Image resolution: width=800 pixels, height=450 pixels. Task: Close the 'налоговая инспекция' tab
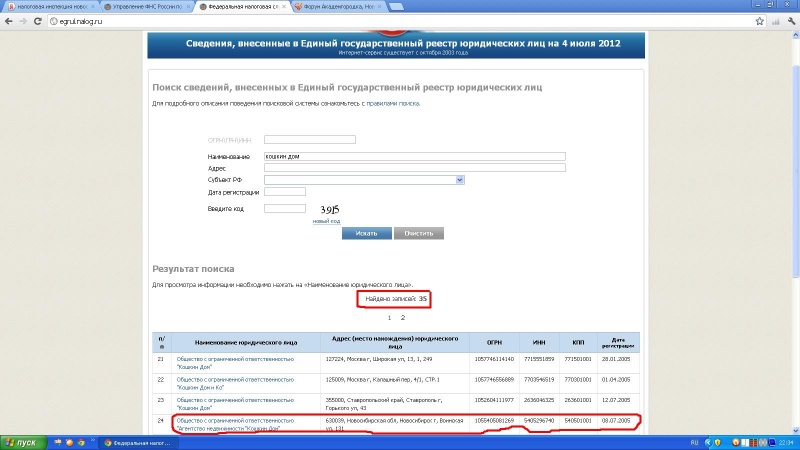click(x=93, y=7)
